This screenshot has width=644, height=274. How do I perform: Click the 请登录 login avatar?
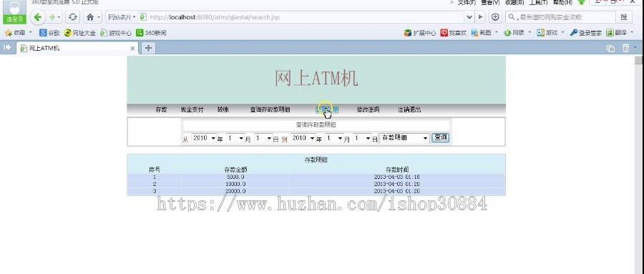tap(14, 12)
